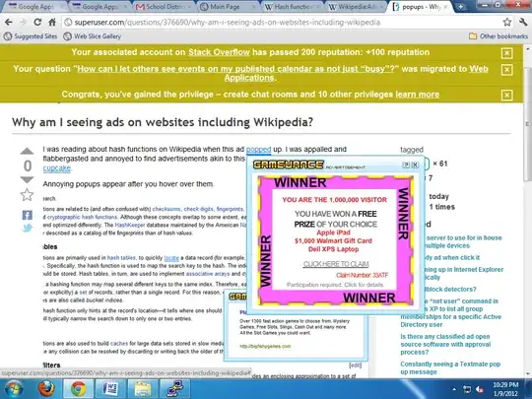Downvote the question with the down arrow
This screenshot has width=532, height=399.
[27, 179]
